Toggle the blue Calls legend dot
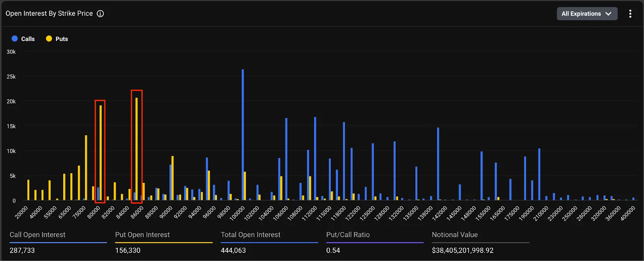 pos(15,39)
